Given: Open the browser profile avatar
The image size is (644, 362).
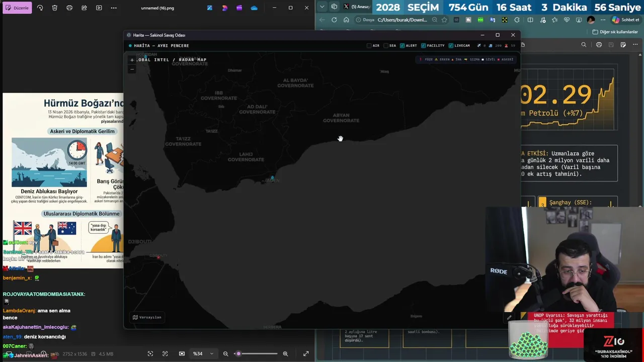Looking at the screenshot, I should 591,20.
